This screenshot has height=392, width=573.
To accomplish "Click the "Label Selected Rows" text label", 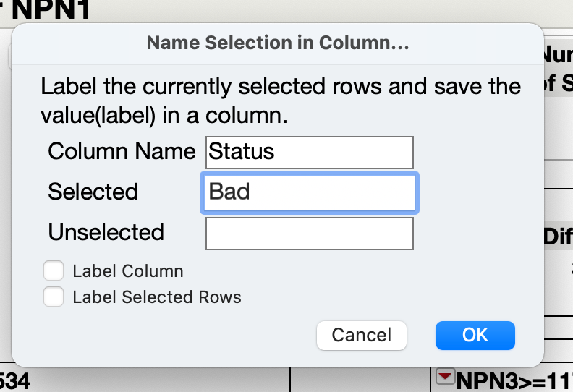I will 157,297.
